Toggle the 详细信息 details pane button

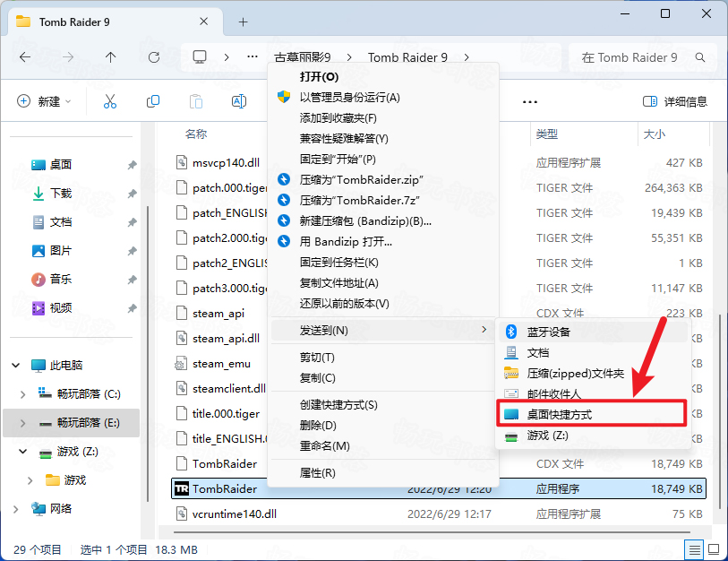674,101
